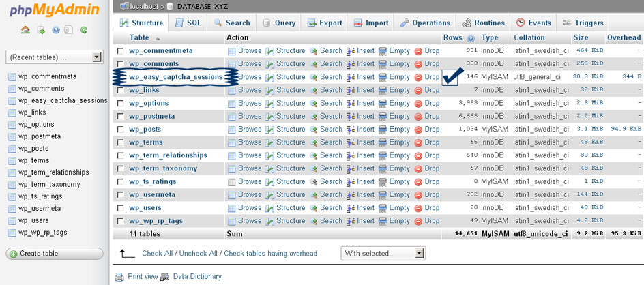This screenshot has height=285, width=644.
Task: Click Structure icon for wp_term_relationships row
Action: coord(270,156)
